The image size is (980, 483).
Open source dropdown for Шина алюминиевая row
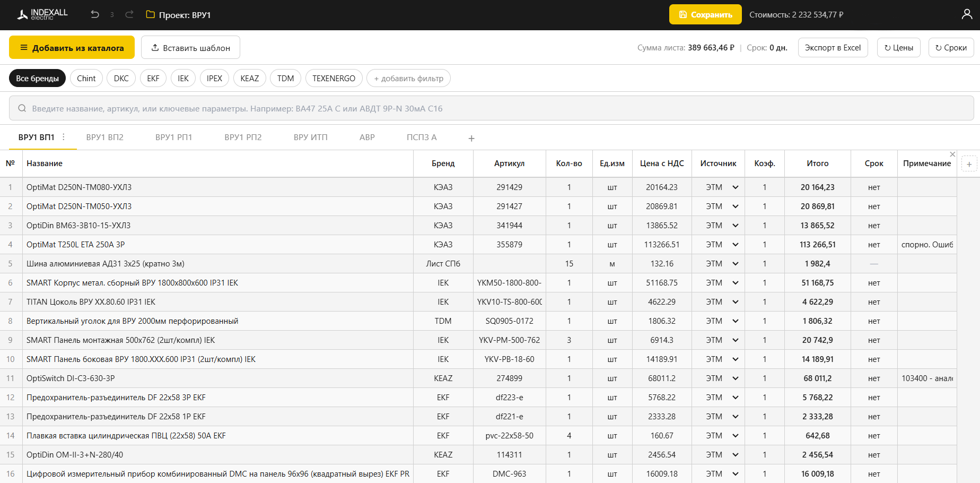[735, 264]
